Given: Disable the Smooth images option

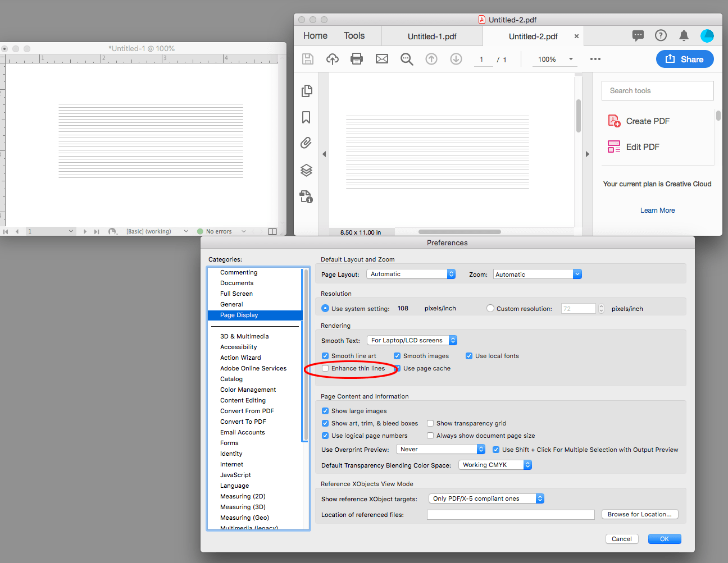Looking at the screenshot, I should click(397, 356).
